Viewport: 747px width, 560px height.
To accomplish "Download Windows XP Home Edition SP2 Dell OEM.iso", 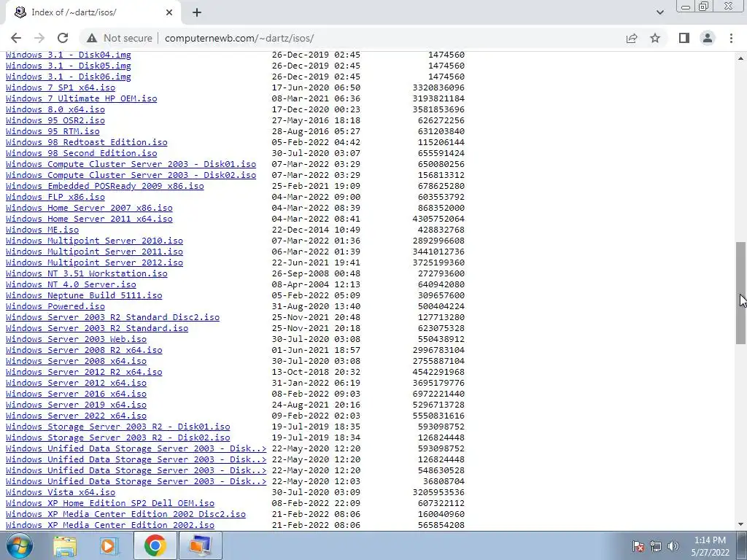I will point(110,503).
